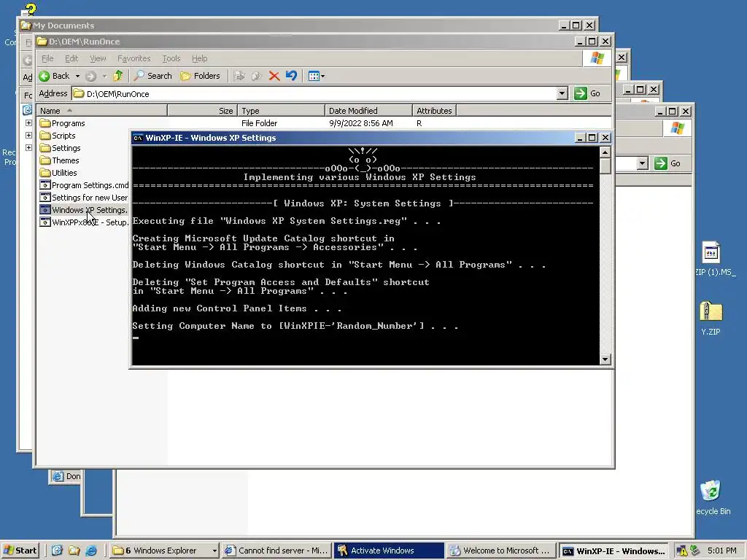Expand the tree node beside Programs
This screenshot has width=747, height=560.
tap(28, 122)
